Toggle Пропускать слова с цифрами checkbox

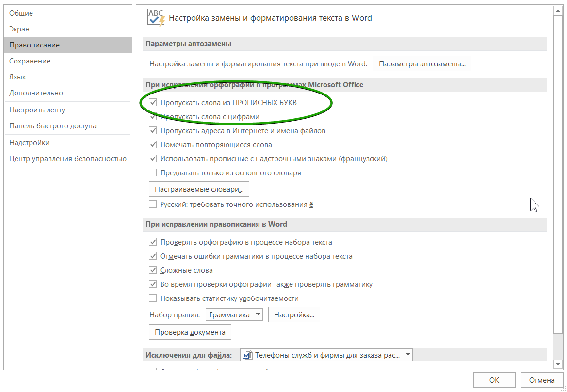point(153,117)
